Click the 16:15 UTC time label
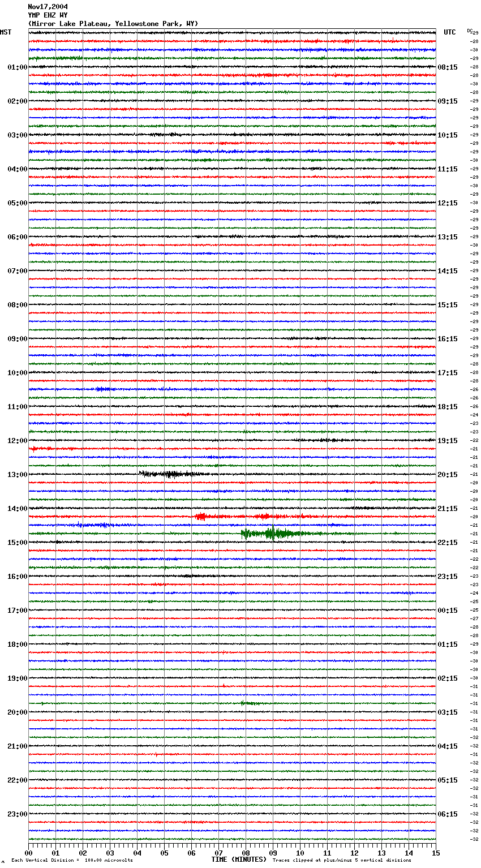Viewport: 481px width, 868px height. click(x=448, y=339)
